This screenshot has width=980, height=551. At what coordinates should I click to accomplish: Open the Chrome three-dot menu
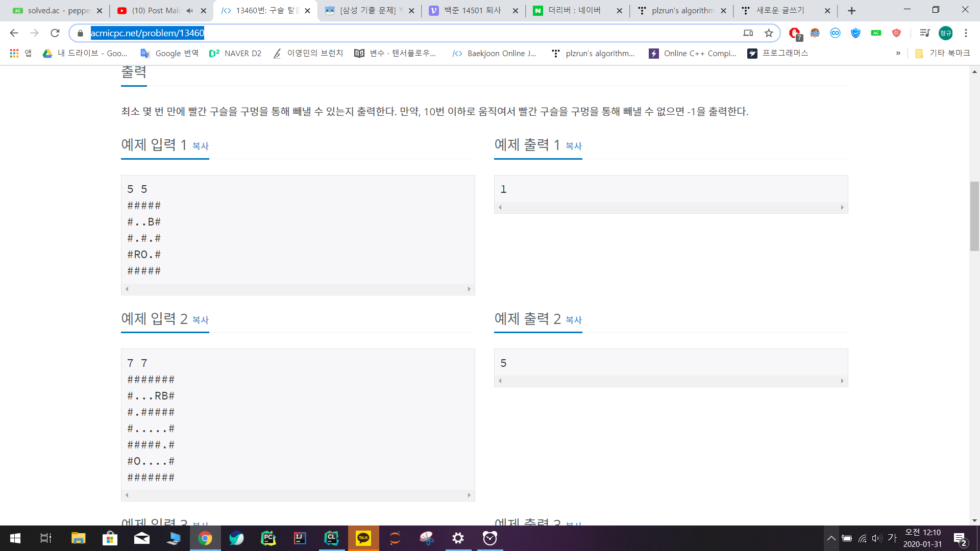point(966,33)
